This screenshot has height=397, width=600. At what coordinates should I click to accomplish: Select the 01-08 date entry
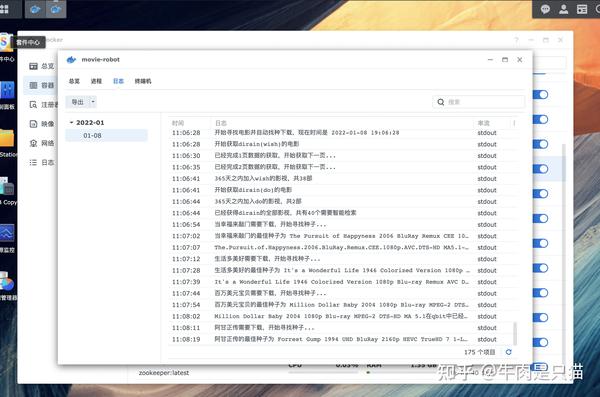click(106, 136)
